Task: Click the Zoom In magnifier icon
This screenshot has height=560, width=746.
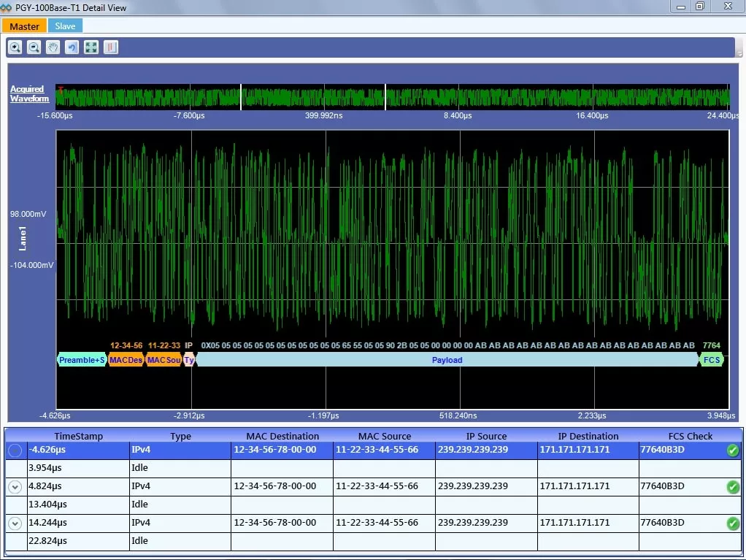Action: (15, 47)
